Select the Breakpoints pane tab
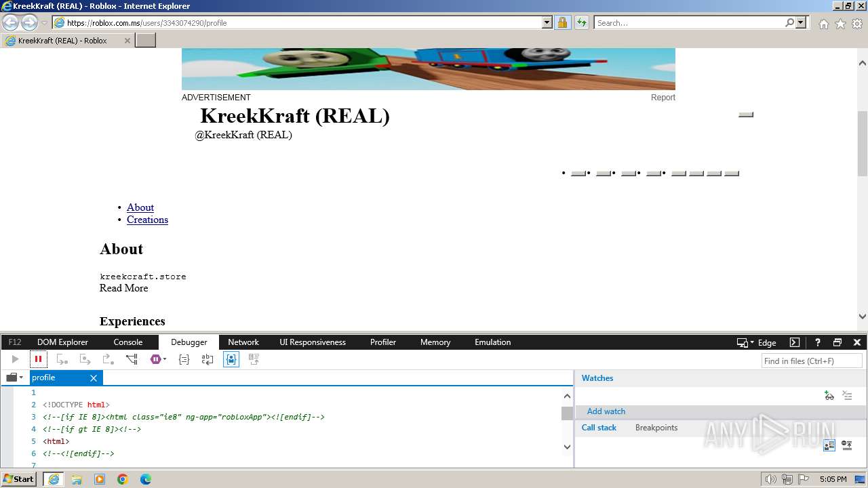The height and width of the screenshot is (488, 868). pos(656,428)
